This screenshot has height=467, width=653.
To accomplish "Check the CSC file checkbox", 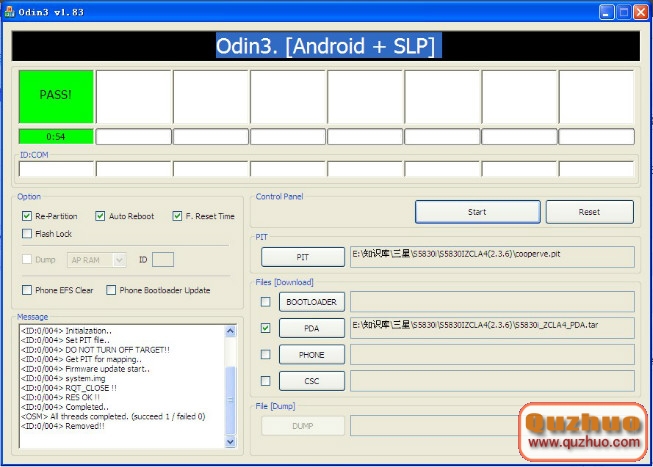I will [x=265, y=381].
